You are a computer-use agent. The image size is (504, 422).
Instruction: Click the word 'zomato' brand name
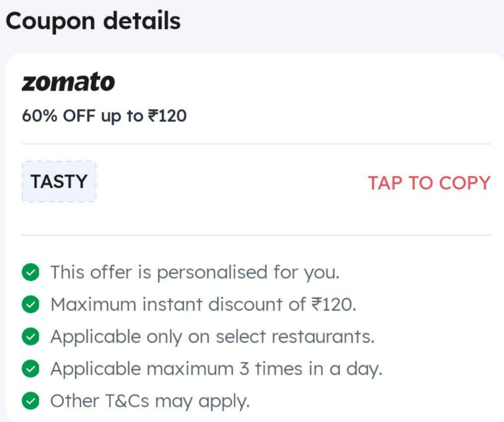coord(68,82)
